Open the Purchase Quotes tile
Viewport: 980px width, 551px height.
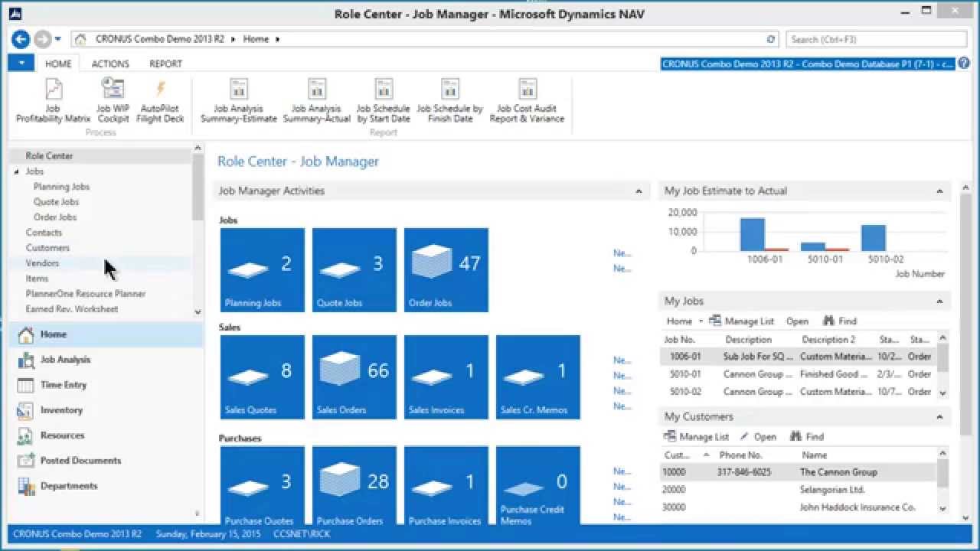(x=263, y=487)
